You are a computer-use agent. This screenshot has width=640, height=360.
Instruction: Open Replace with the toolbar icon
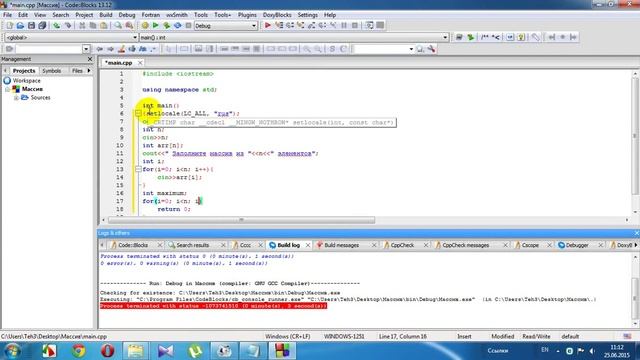(x=129, y=26)
